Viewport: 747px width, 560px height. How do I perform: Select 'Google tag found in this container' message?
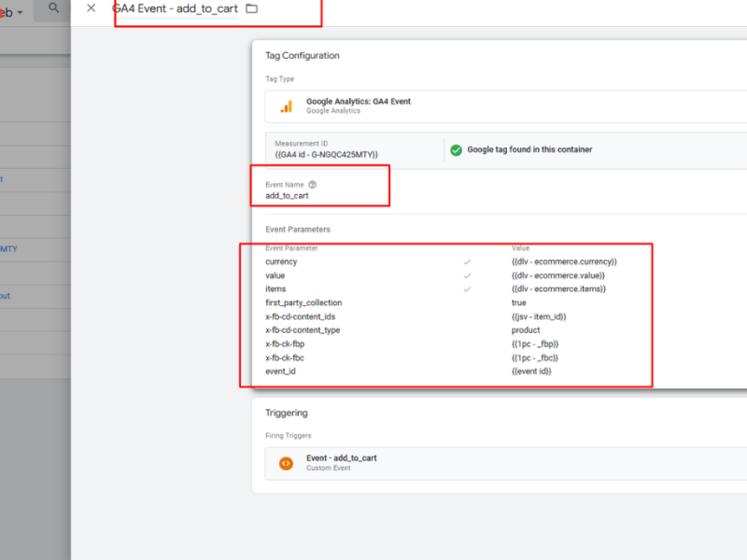tap(529, 149)
